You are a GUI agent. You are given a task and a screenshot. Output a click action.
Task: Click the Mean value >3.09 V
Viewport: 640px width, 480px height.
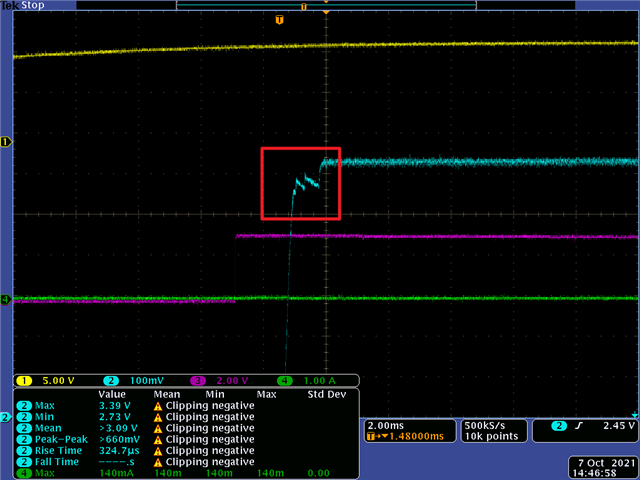click(x=118, y=428)
